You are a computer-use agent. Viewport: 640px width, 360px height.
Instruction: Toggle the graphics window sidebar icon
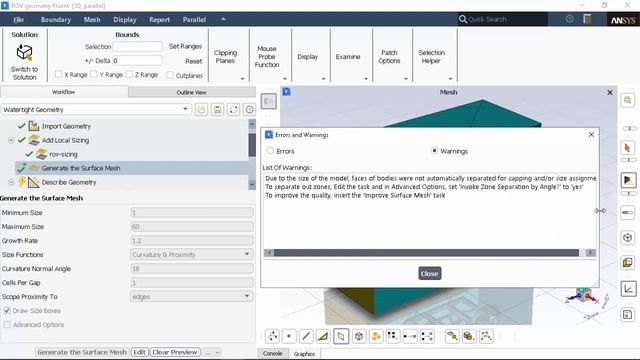tap(269, 101)
